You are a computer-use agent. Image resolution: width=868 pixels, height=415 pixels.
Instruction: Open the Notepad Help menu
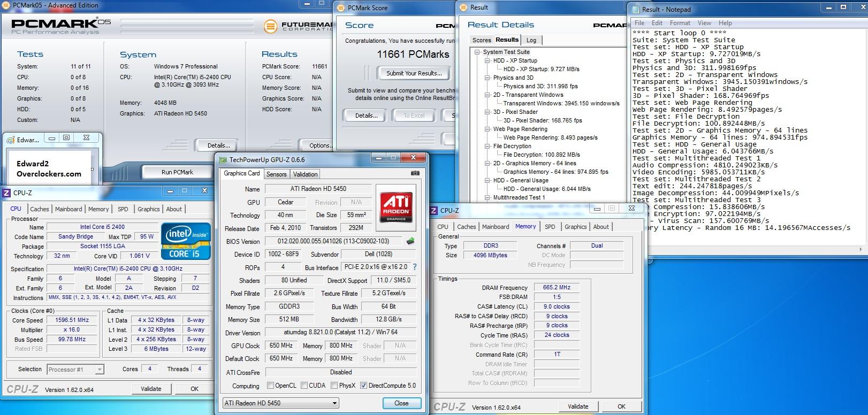coord(725,23)
